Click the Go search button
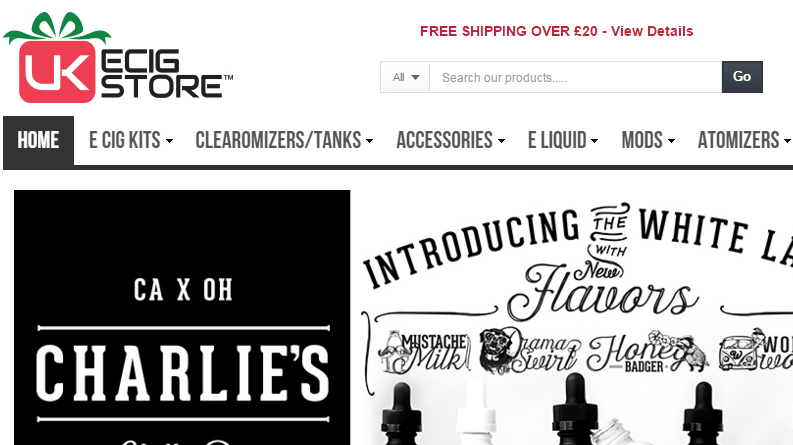 click(742, 77)
